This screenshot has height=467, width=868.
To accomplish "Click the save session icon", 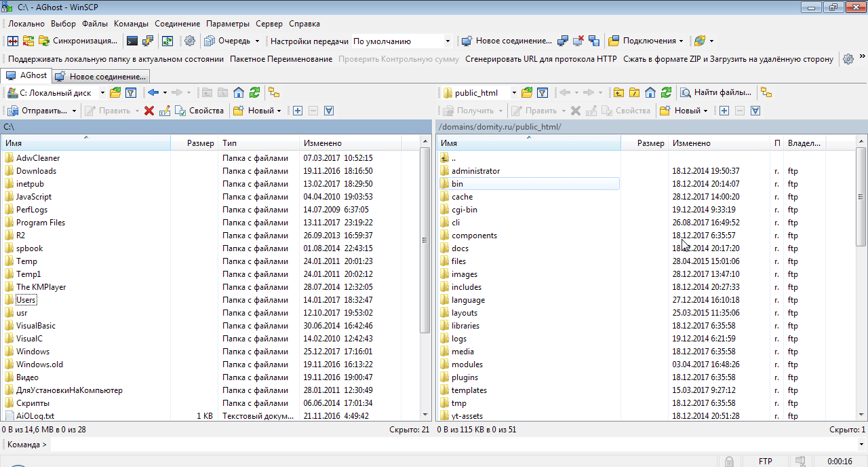I will point(594,41).
